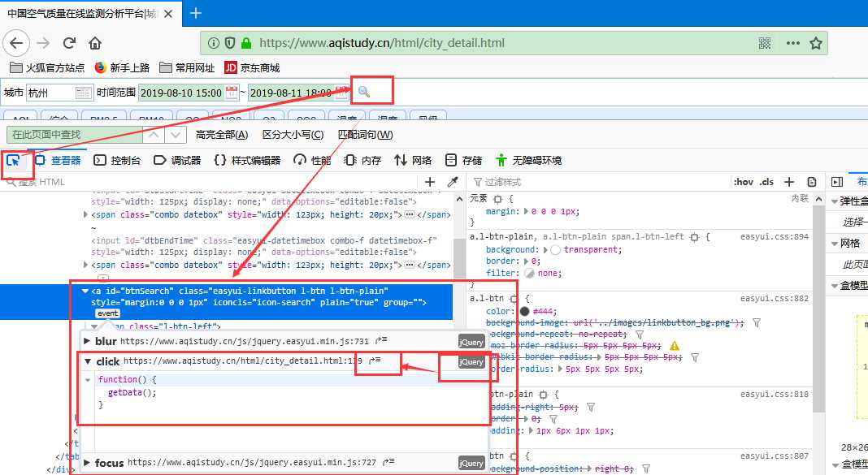The height and width of the screenshot is (475, 868).
Task: Toggle the sidebar pane icon
Action: click(x=837, y=182)
